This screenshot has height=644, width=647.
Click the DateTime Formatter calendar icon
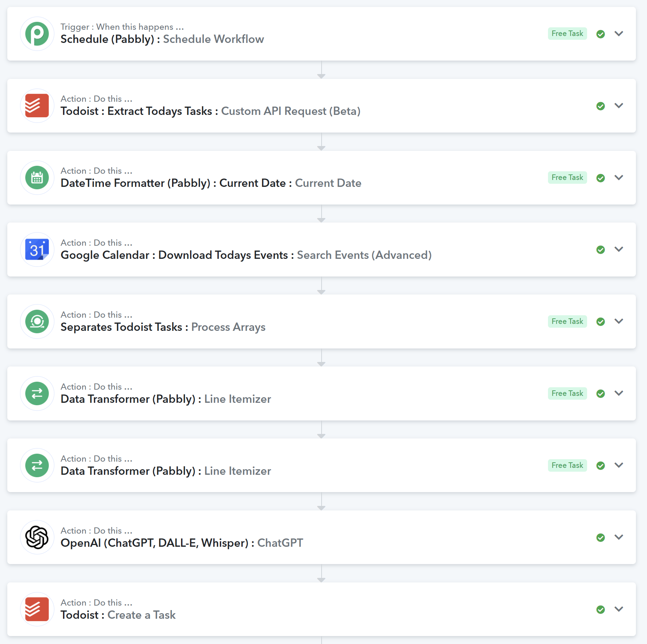click(37, 178)
